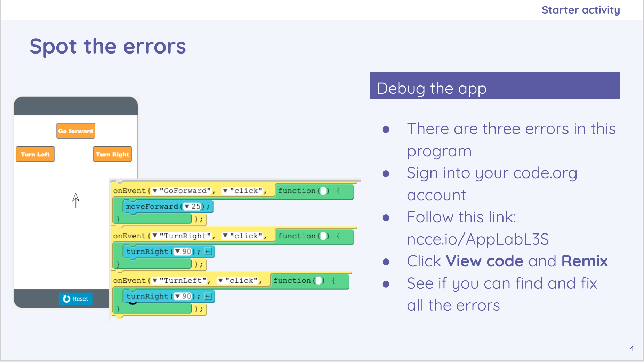Click the Starter activity label
This screenshot has height=362, width=644.
pos(581,10)
